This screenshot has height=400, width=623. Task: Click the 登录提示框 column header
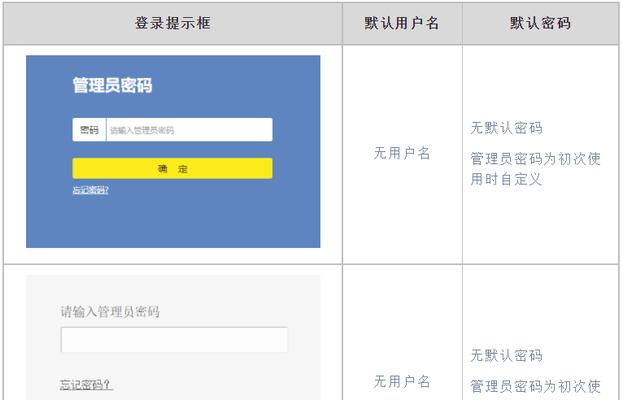click(x=173, y=23)
